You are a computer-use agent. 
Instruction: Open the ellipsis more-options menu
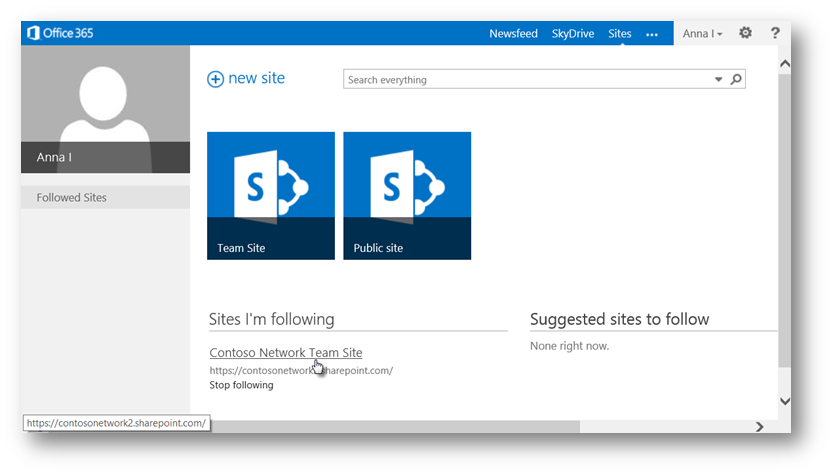coord(652,35)
